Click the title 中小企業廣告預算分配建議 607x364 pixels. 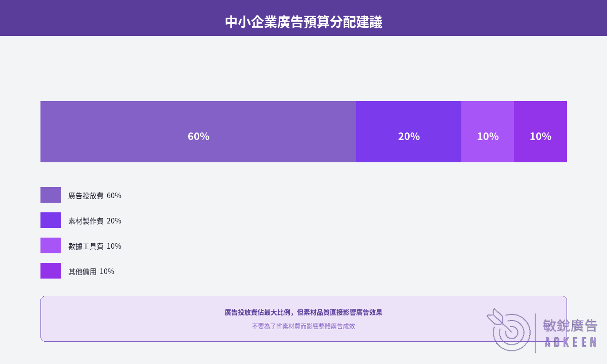[x=303, y=22]
